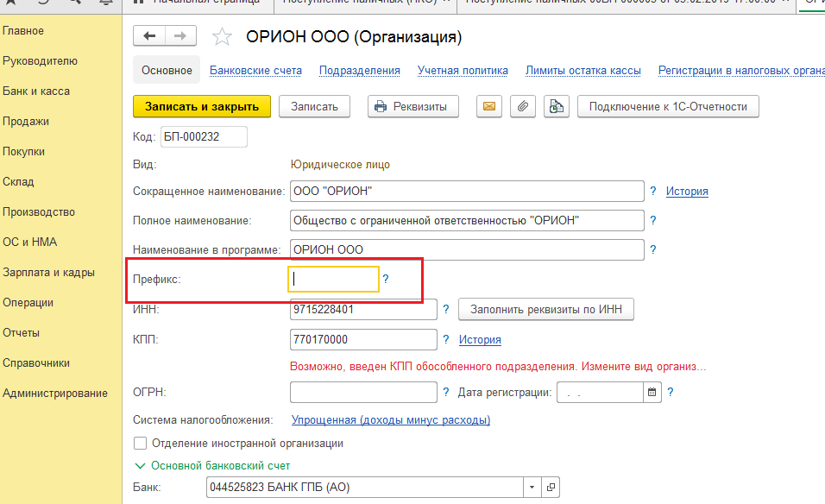Enable Отделение иностранной организации checkbox
This screenshot has height=504, width=825.
[140, 444]
